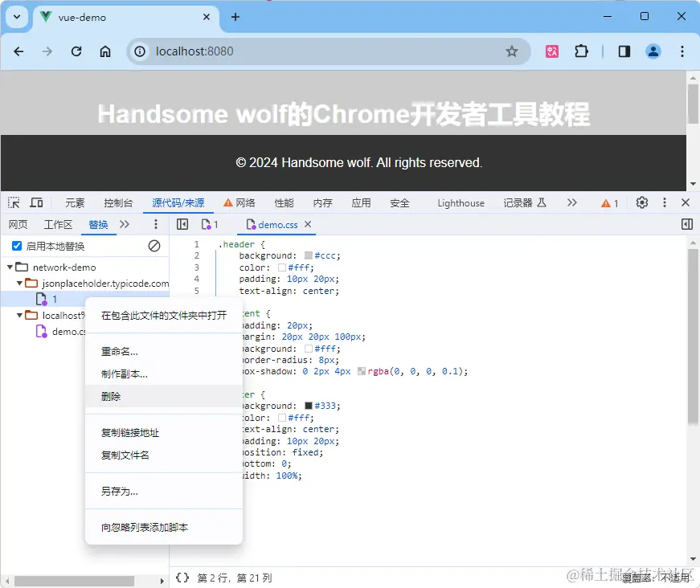Viewport: 700px width, 588px height.
Task: Open the 记录器 (Recorder) panel
Action: pyautogui.click(x=525, y=203)
